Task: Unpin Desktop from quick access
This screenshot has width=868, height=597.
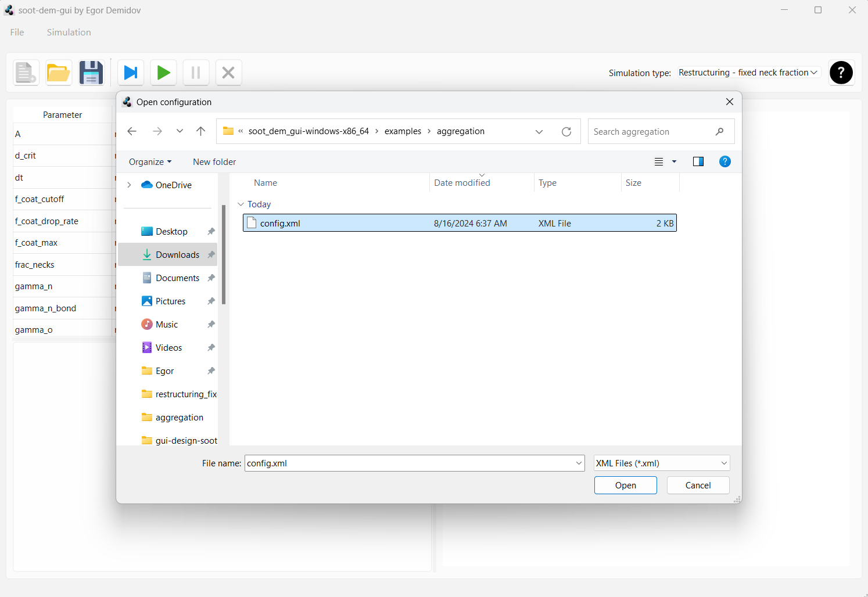Action: [x=211, y=231]
